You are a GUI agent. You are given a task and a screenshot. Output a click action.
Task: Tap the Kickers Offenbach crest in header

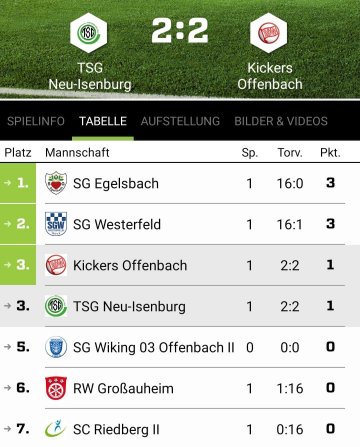point(269,33)
